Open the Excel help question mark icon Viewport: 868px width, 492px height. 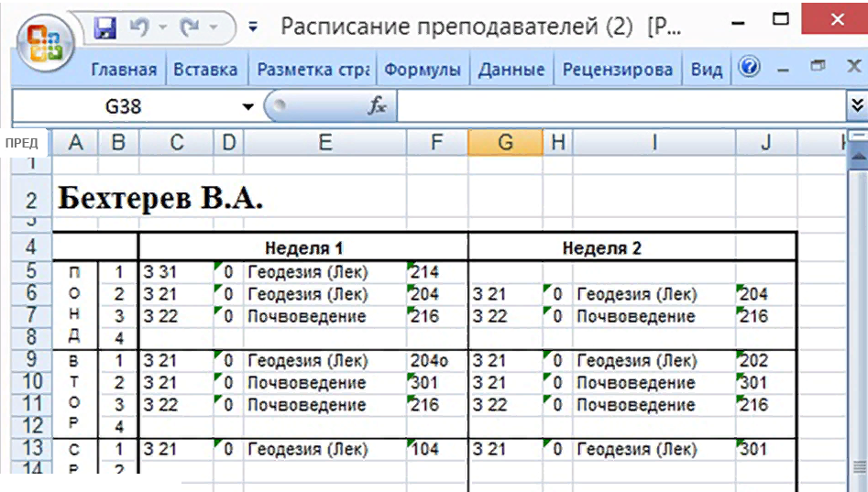[749, 69]
